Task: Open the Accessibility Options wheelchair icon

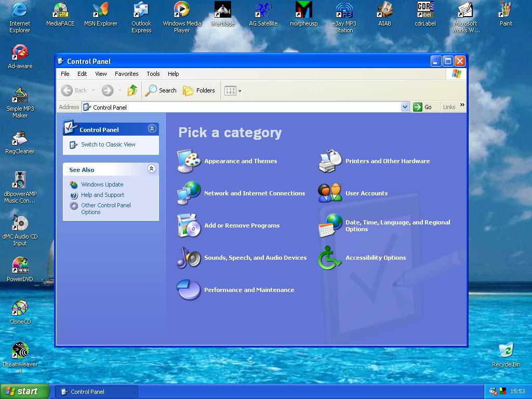Action: (330, 258)
